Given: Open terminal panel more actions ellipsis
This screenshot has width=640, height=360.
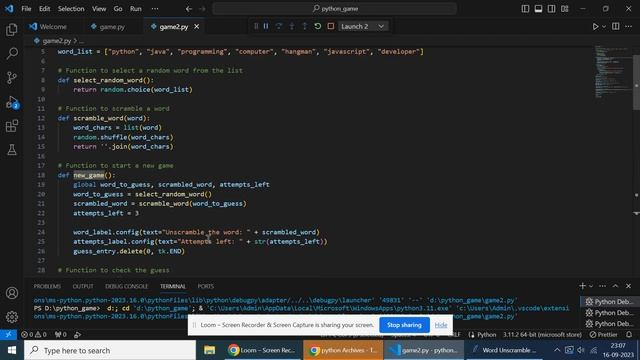Looking at the screenshot, I should (x=602, y=286).
